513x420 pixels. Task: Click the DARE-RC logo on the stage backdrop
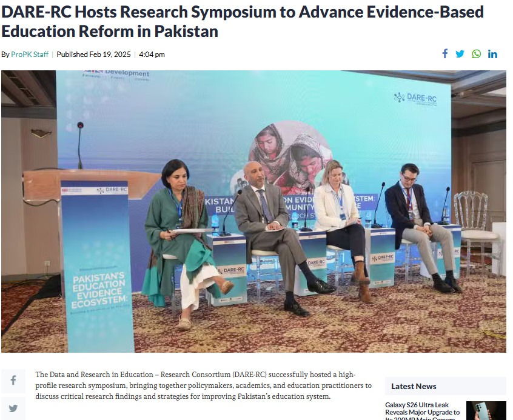tap(415, 98)
